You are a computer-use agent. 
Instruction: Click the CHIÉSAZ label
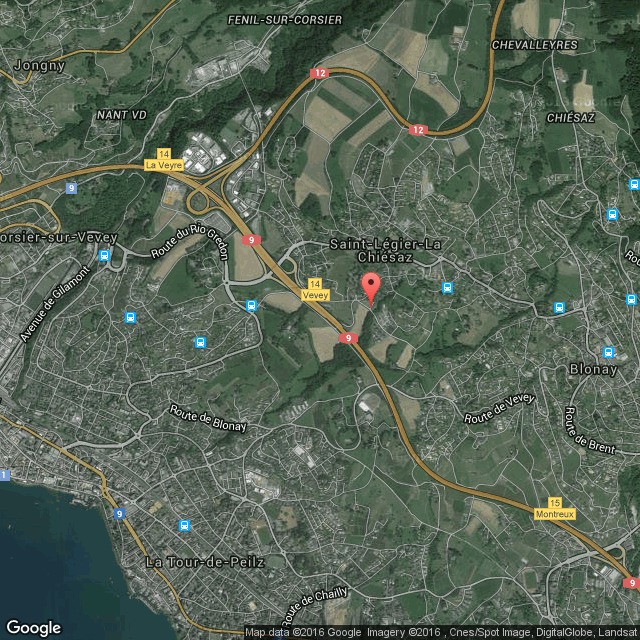(571, 118)
